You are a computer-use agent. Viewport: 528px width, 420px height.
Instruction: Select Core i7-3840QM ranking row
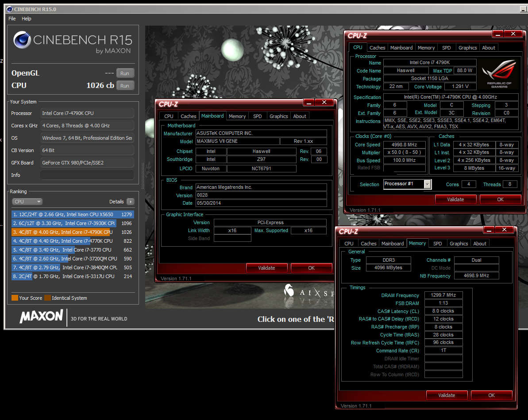(x=73, y=267)
